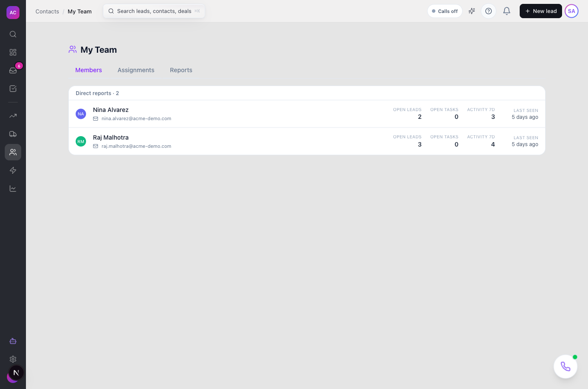Click Nina Alvarez's last seen 5 days ago
Screen dimensions: 588x389
[x=525, y=117]
